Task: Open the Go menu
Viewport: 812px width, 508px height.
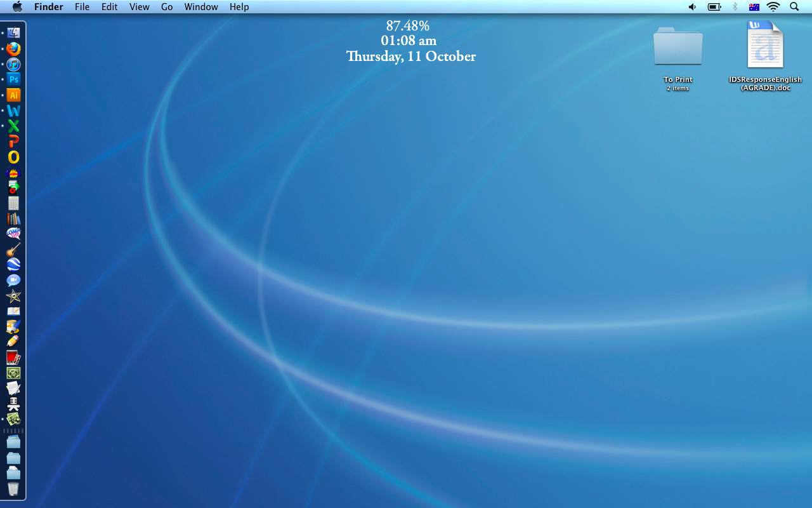Action: [167, 7]
